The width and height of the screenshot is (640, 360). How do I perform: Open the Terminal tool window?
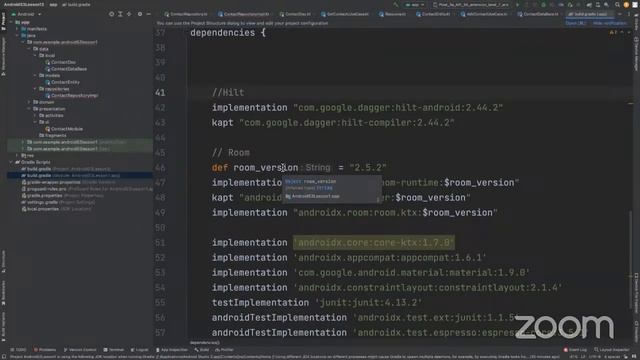(x=114, y=350)
